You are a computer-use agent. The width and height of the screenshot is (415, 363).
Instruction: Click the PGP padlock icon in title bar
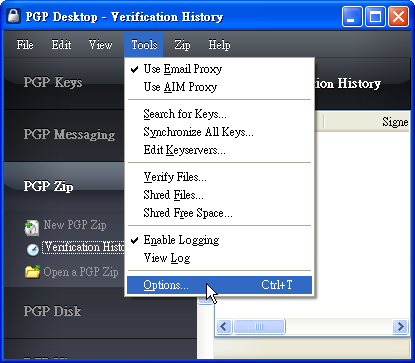[14, 16]
